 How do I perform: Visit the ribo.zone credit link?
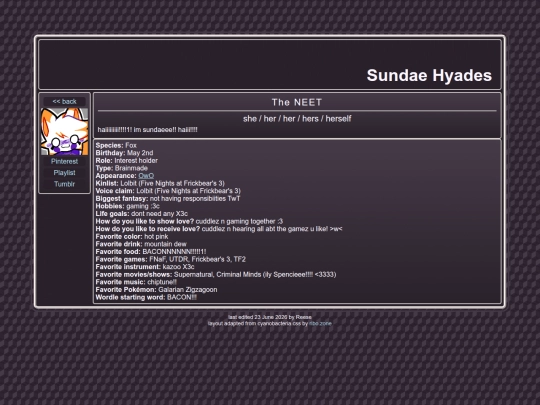click(x=320, y=324)
